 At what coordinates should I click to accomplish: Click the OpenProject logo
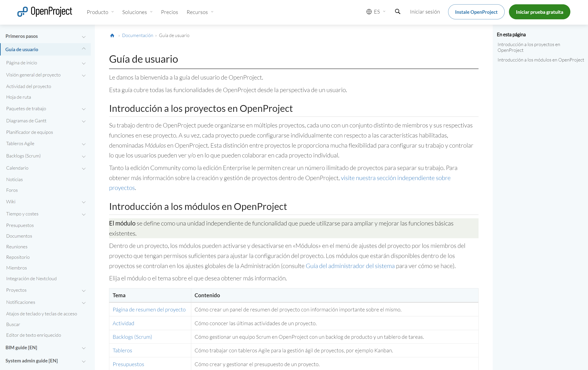[44, 12]
